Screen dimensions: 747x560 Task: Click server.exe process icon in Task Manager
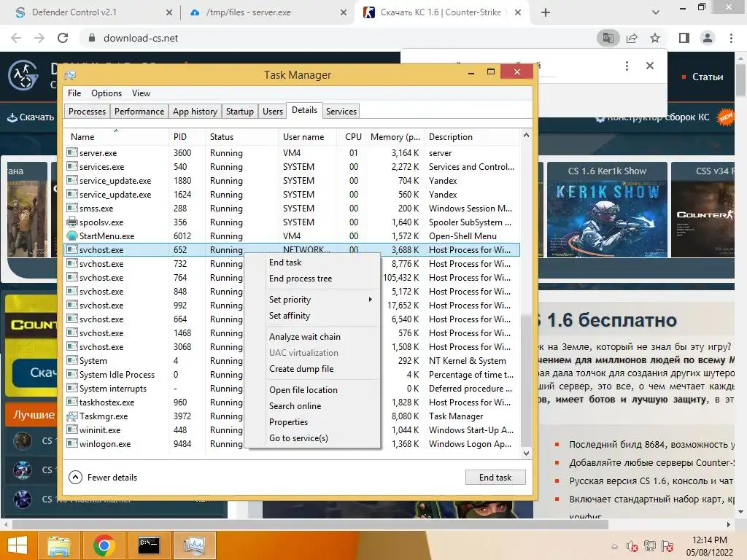click(72, 152)
